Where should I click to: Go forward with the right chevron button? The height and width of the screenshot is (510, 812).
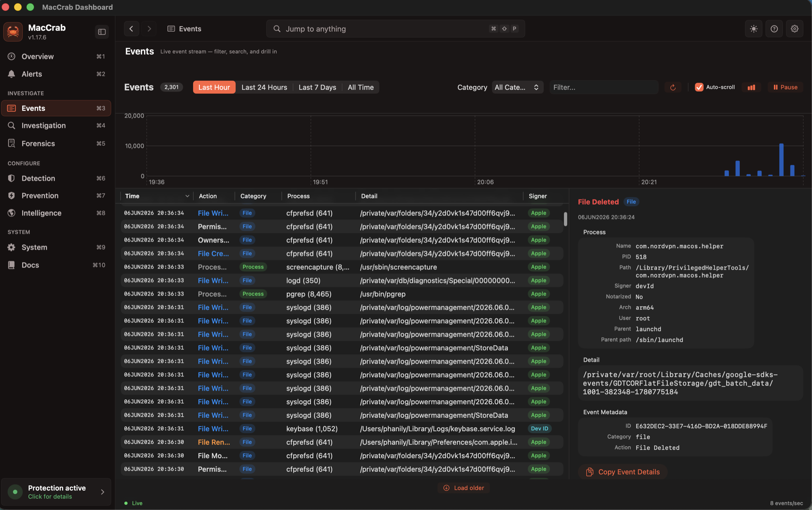[149, 29]
